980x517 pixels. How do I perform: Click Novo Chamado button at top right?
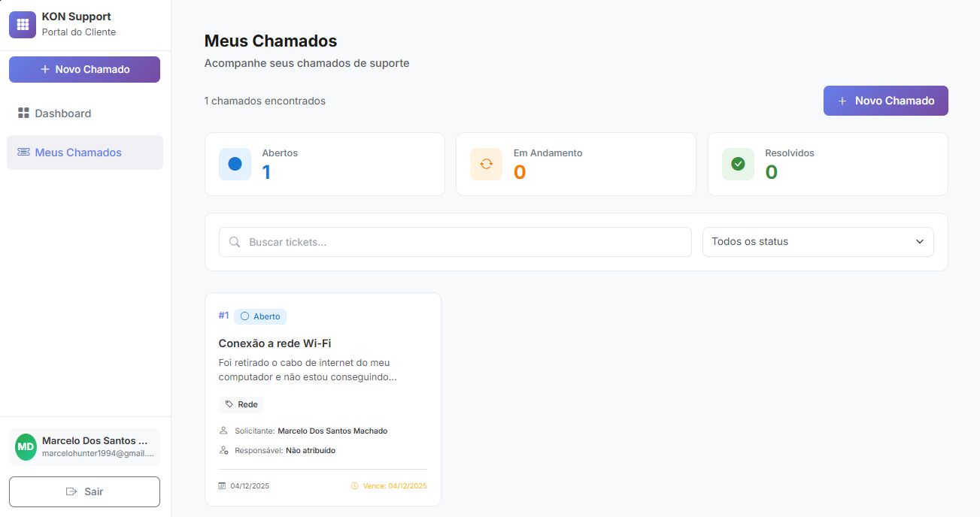click(x=885, y=101)
